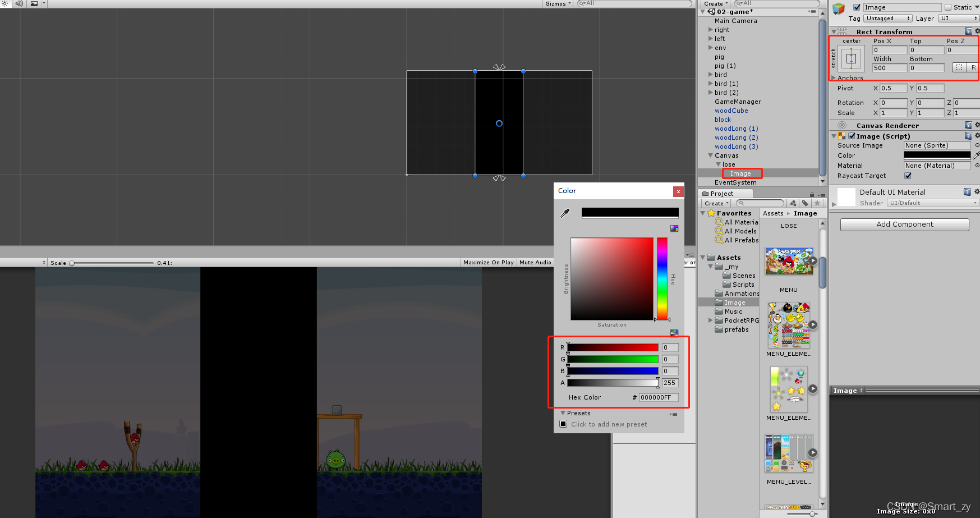Adjust the R red channel slider
Viewport: 980px width, 518px height.
[x=613, y=347]
